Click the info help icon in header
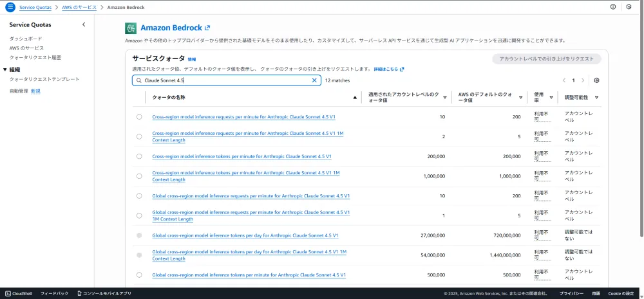644x299 pixels. [x=612, y=7]
